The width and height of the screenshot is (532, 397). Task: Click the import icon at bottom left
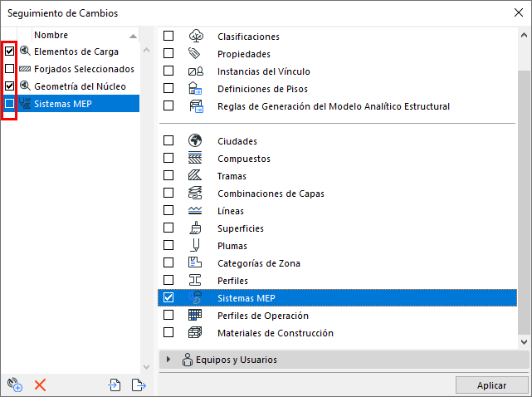click(x=115, y=385)
